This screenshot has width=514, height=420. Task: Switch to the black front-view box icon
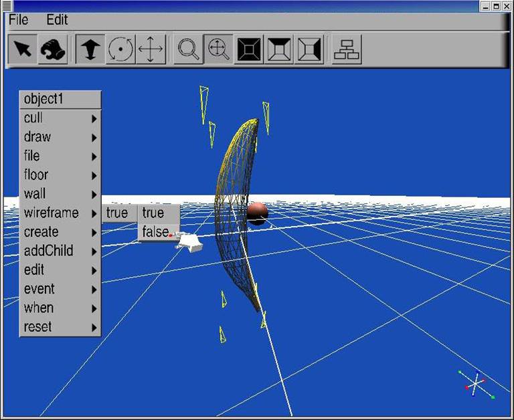tap(249, 49)
